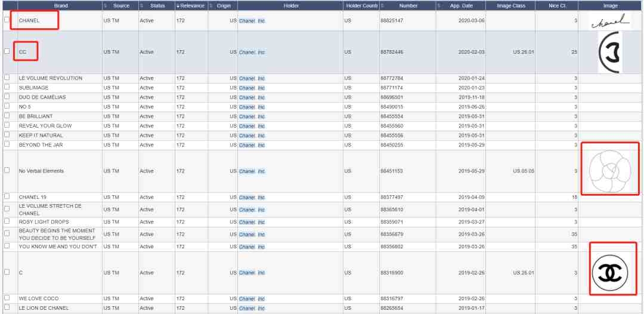Click the number 88825147
The width and height of the screenshot is (644, 314).
[x=391, y=20]
